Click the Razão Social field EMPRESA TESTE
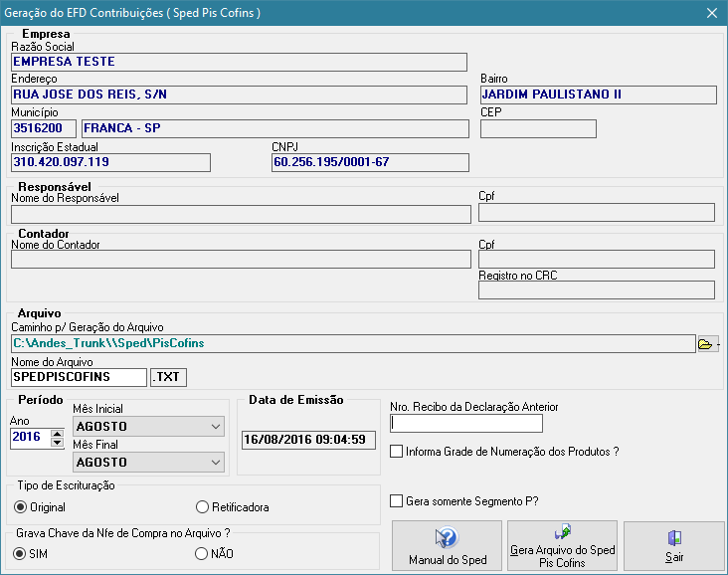728x575 pixels. 239,62
